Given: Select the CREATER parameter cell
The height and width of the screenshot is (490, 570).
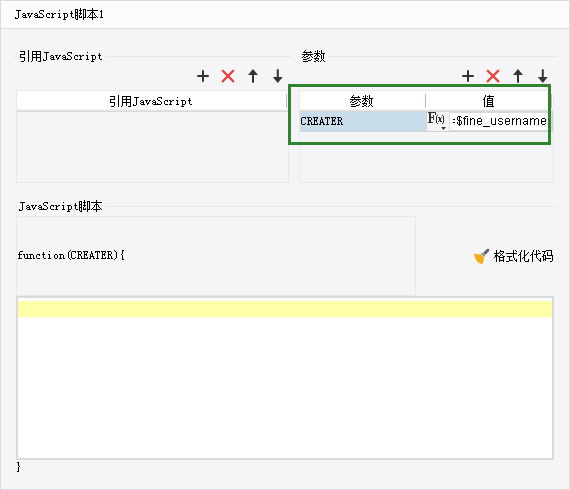Looking at the screenshot, I should point(363,121).
